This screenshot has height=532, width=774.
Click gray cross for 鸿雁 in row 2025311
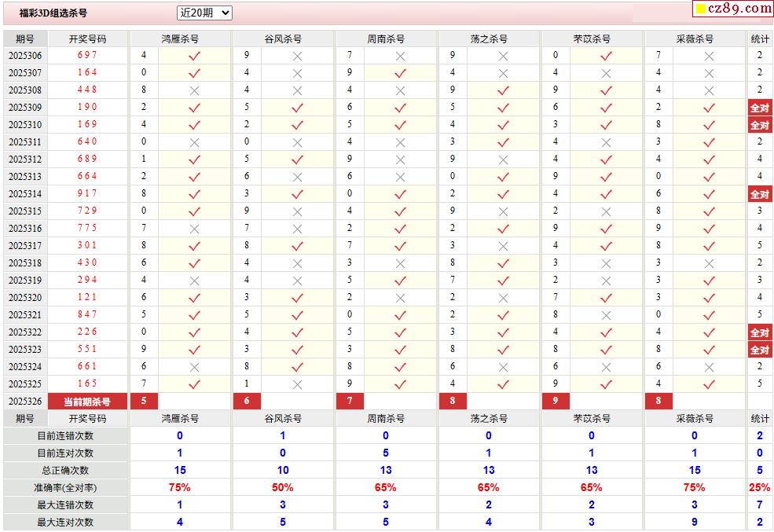(x=195, y=142)
